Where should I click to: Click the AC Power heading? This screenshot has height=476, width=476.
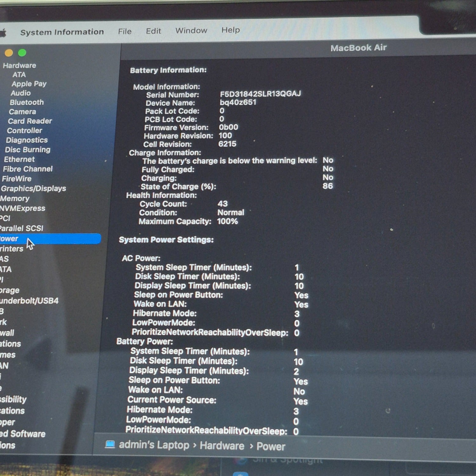(141, 258)
